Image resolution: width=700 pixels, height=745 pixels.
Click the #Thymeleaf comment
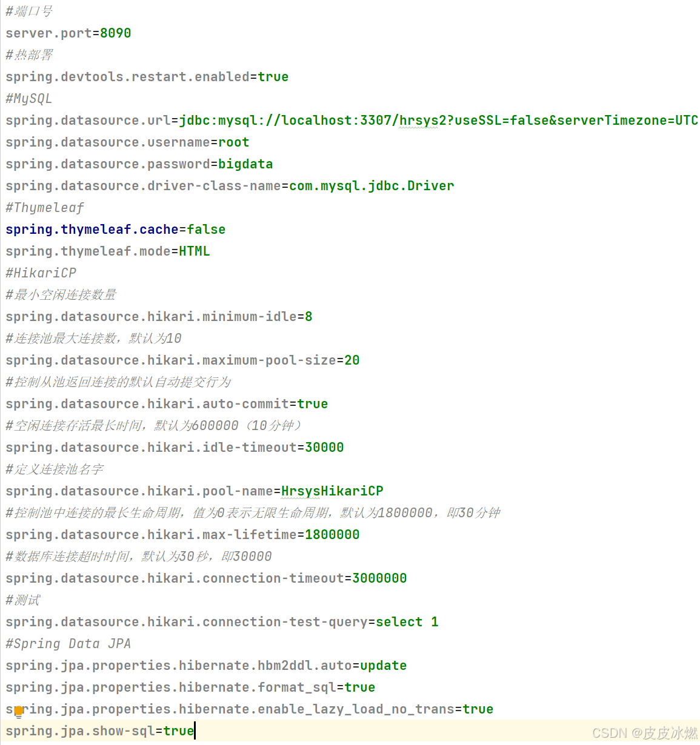[x=45, y=208]
